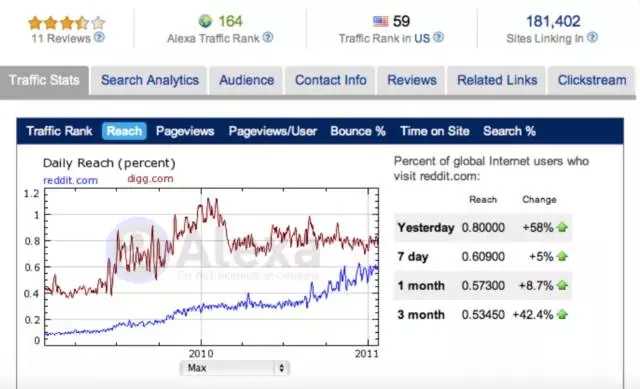Click the US link in Traffic Rank
This screenshot has height=389, width=640.
422,38
